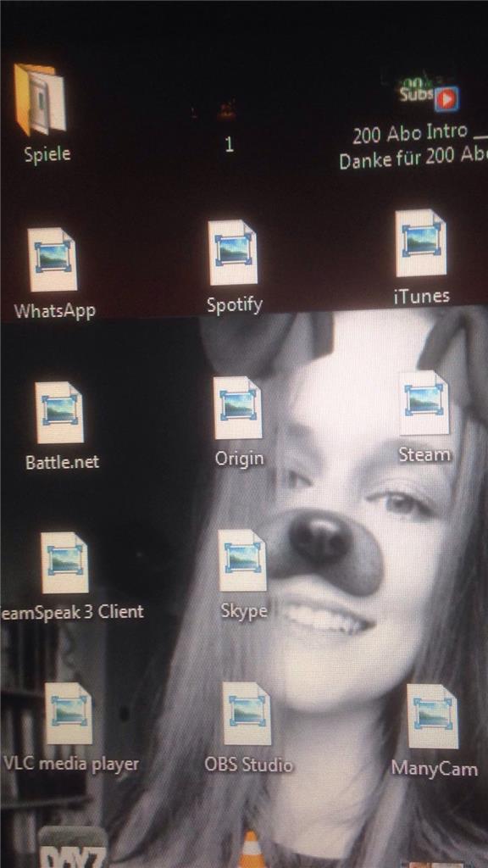Launch the Spotify shortcut icon
Image resolution: width=488 pixels, height=868 pixels.
pyautogui.click(x=233, y=253)
